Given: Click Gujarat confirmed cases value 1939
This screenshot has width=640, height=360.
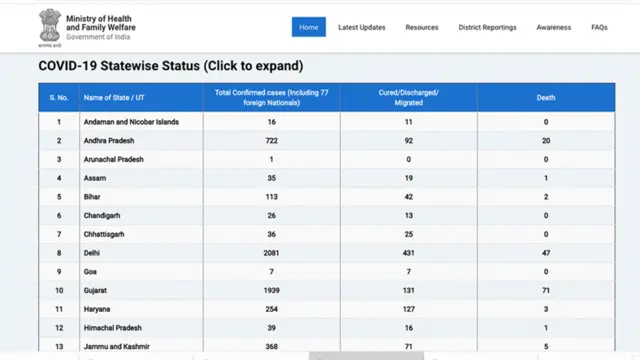Looking at the screenshot, I should click(x=271, y=291).
